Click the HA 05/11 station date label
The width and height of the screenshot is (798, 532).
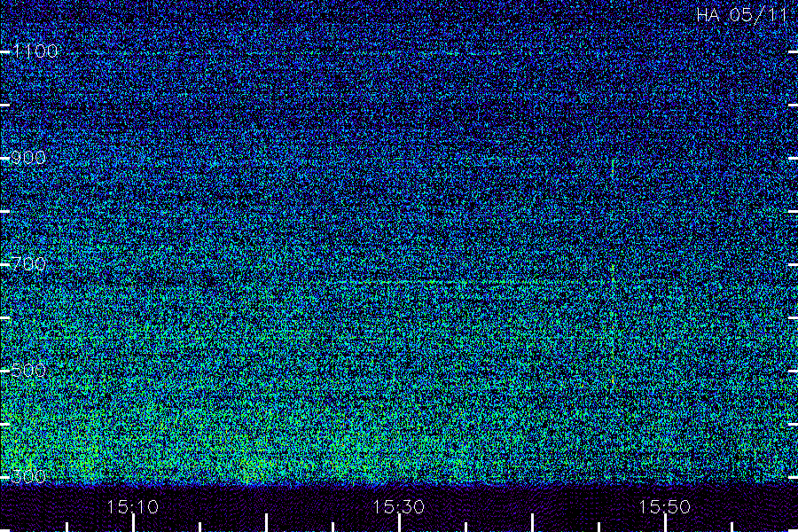[742, 15]
